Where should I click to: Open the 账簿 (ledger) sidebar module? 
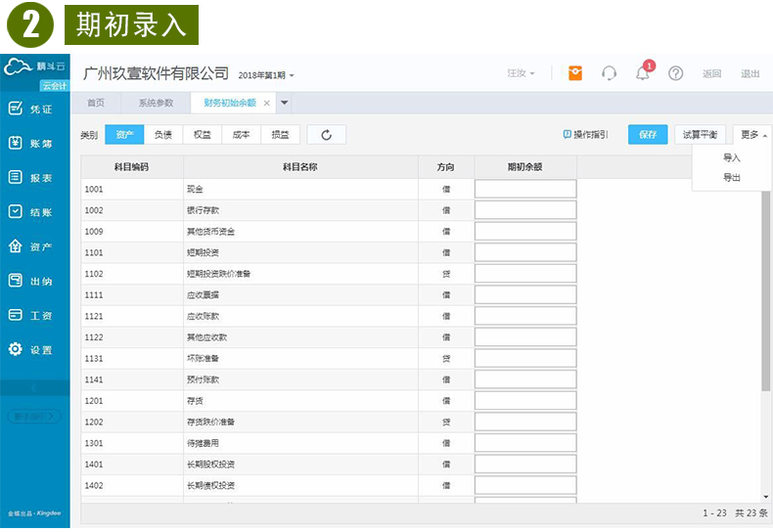[30, 144]
